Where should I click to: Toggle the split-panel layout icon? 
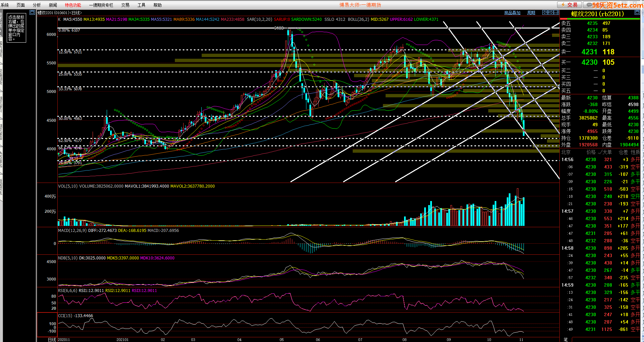coord(556,13)
